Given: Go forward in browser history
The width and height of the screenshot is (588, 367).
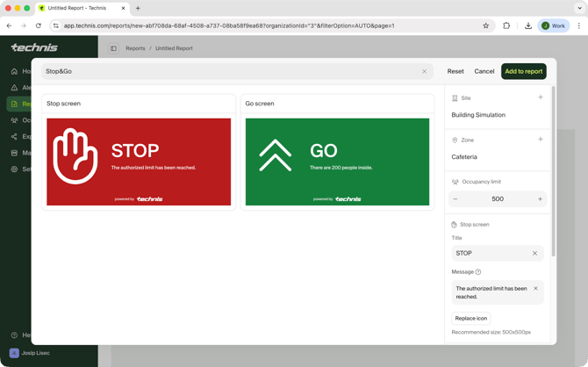Looking at the screenshot, I should pyautogui.click(x=24, y=25).
